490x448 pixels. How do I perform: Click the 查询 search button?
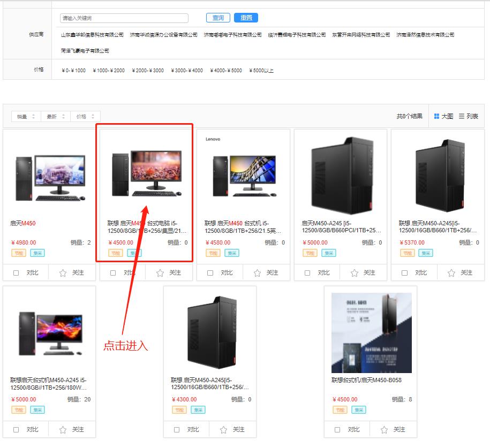218,18
